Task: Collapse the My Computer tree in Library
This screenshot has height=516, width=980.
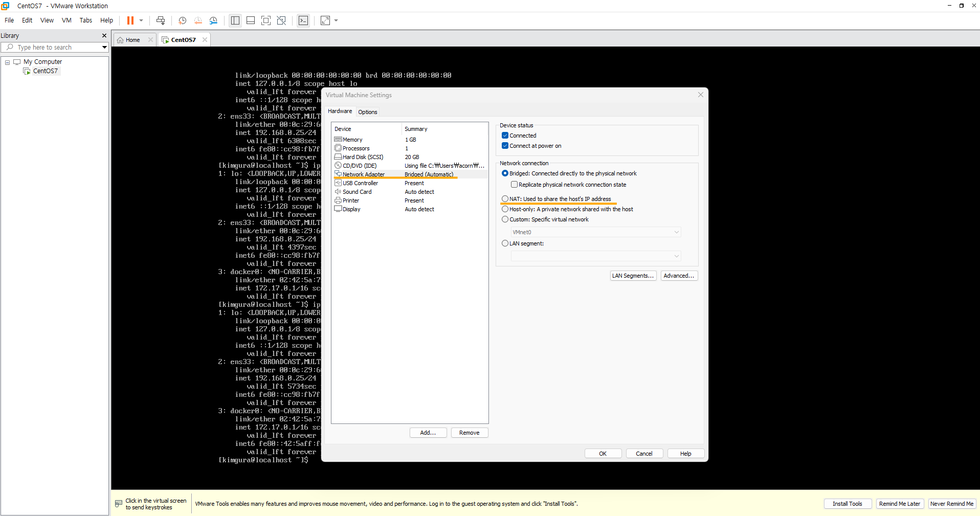Action: 7,62
